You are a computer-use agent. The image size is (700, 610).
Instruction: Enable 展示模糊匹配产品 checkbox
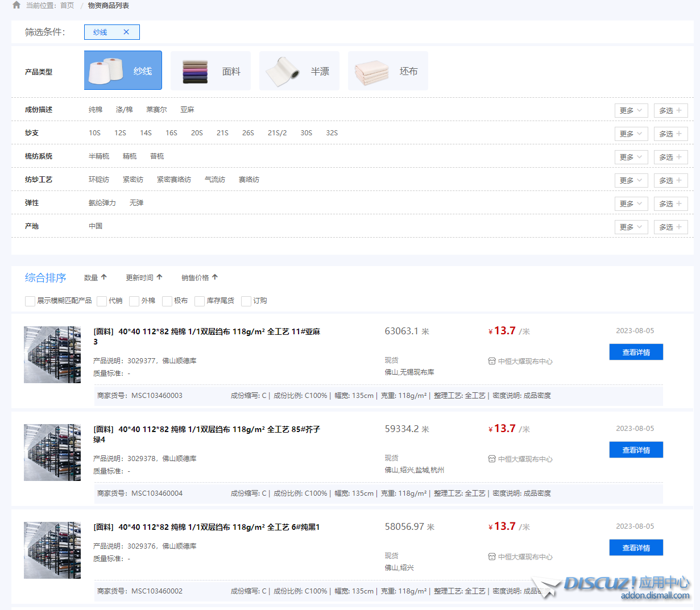coord(30,301)
